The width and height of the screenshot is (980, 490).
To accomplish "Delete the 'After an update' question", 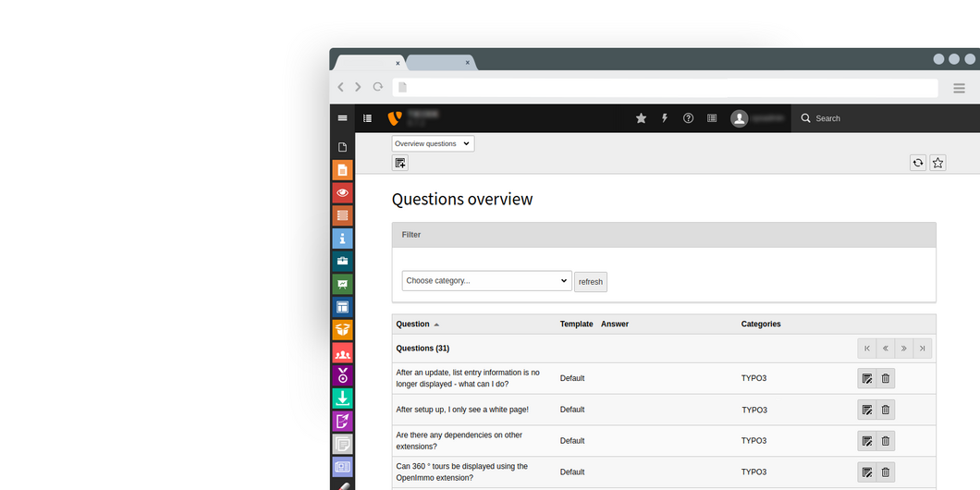I will click(886, 378).
